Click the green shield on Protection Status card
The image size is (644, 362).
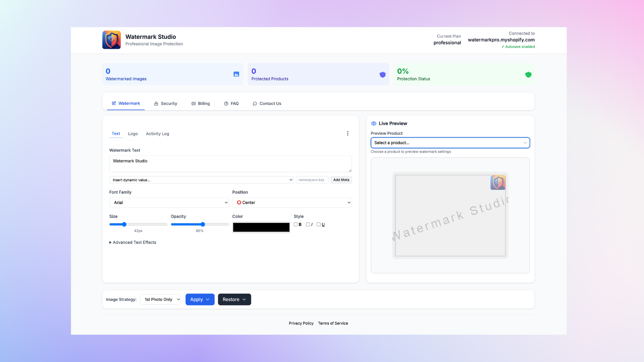click(x=528, y=74)
